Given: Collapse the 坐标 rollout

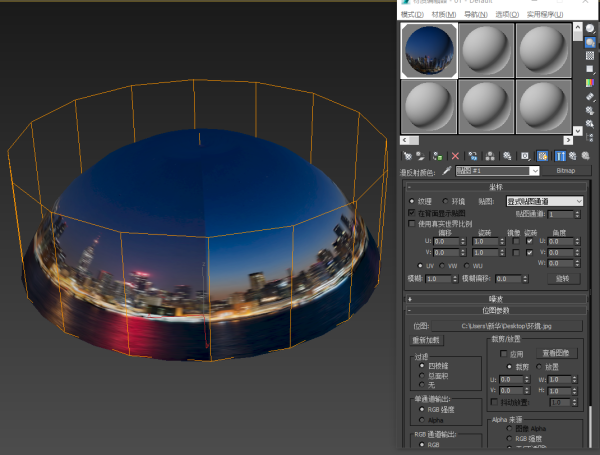Looking at the screenshot, I should click(x=496, y=187).
